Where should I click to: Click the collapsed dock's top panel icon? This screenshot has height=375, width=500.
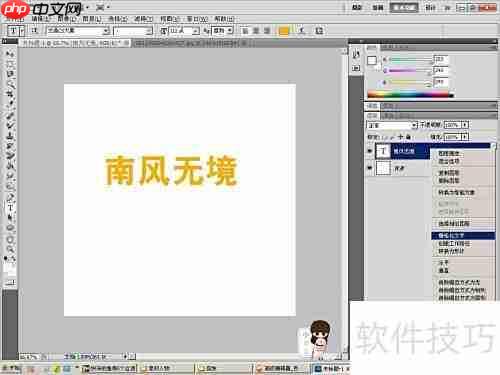click(356, 54)
